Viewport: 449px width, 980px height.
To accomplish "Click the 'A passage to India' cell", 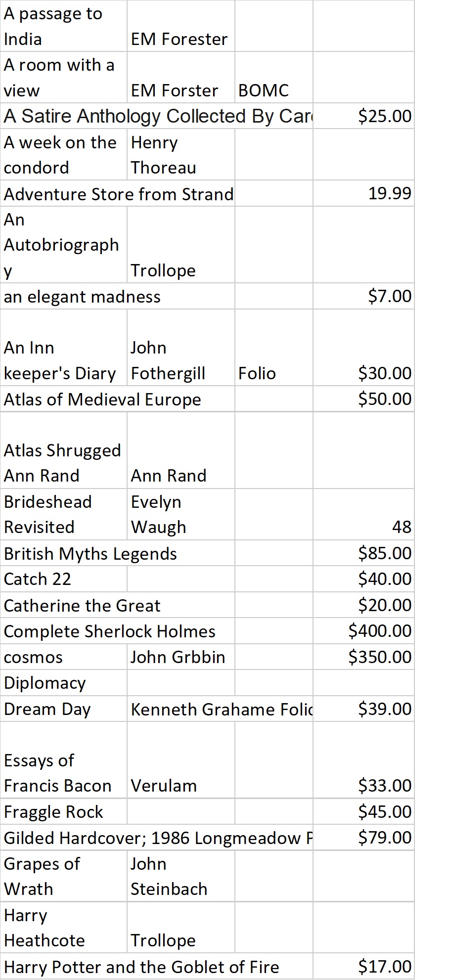I will tap(63, 26).
